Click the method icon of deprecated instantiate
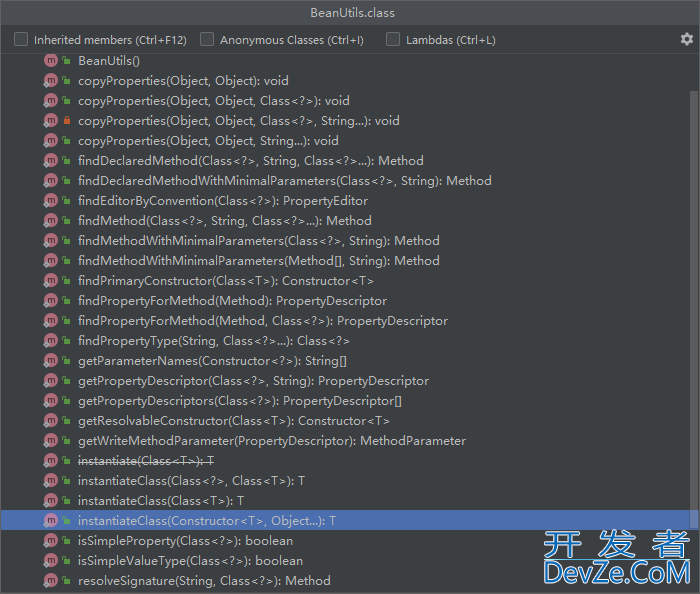The image size is (700, 594). click(x=51, y=460)
